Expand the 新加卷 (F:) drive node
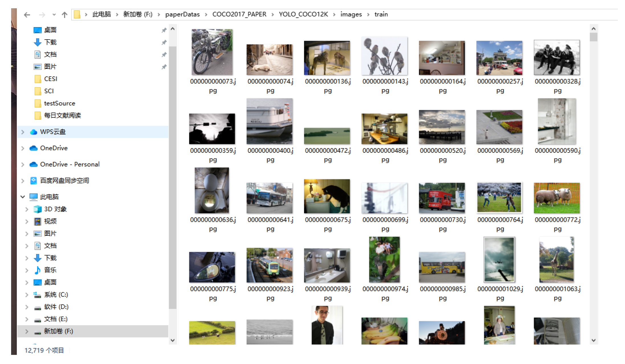This screenshot has height=364, width=625. tap(27, 331)
